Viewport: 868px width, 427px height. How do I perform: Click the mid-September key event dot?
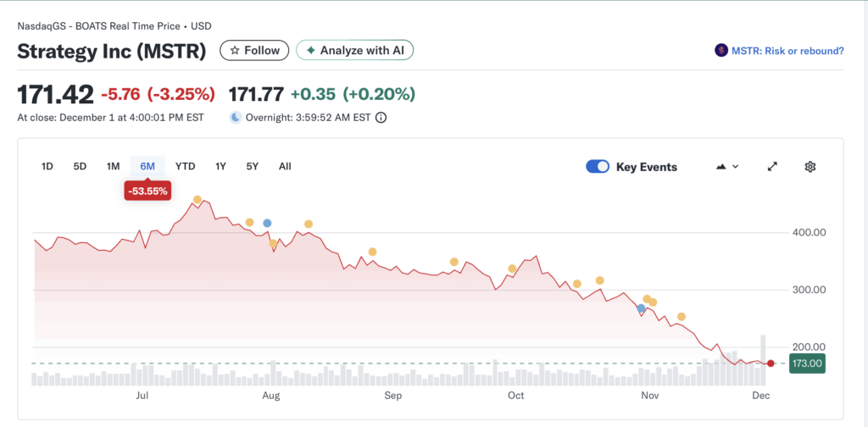point(454,262)
